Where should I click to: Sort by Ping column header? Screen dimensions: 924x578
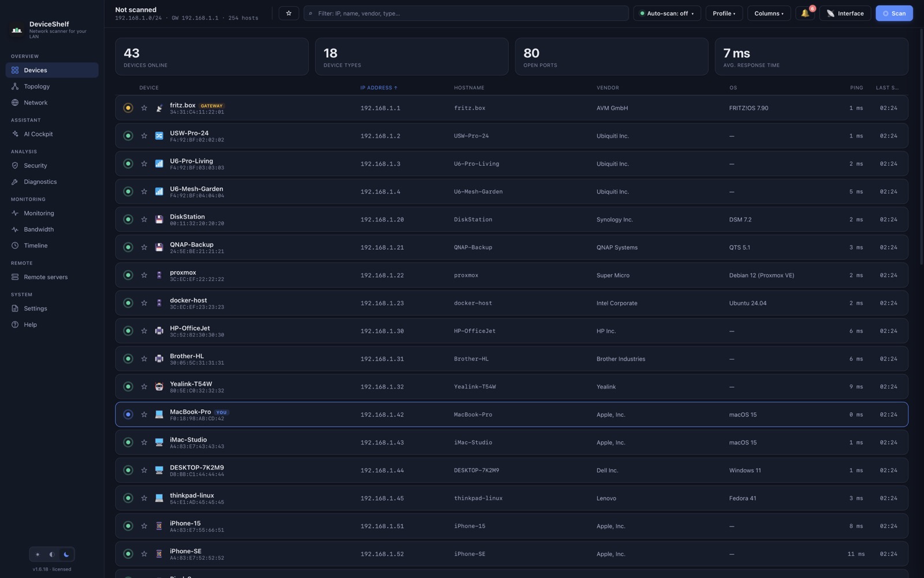[x=856, y=88]
